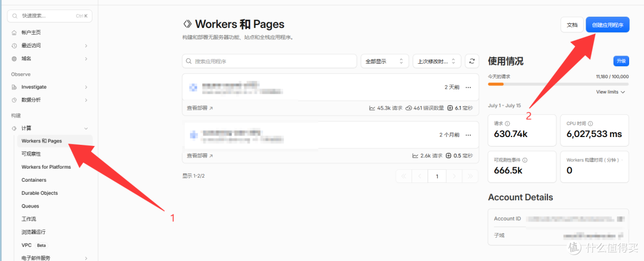Open 可观察性 in sidebar
Screen dimensions: 644x261
point(31,154)
